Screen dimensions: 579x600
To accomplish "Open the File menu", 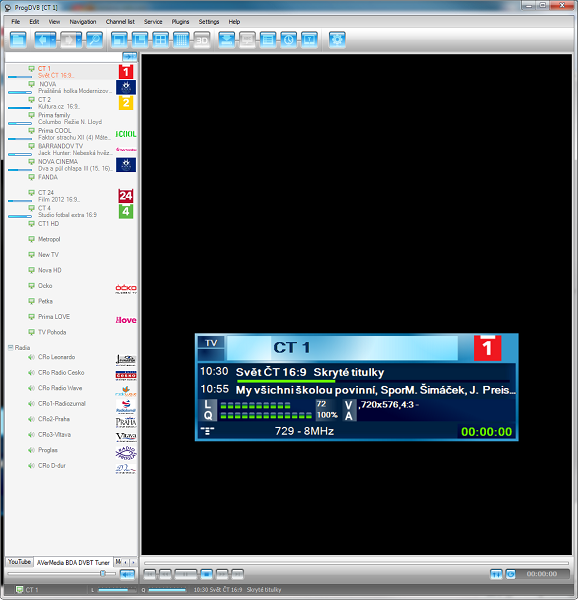I will coord(16,21).
